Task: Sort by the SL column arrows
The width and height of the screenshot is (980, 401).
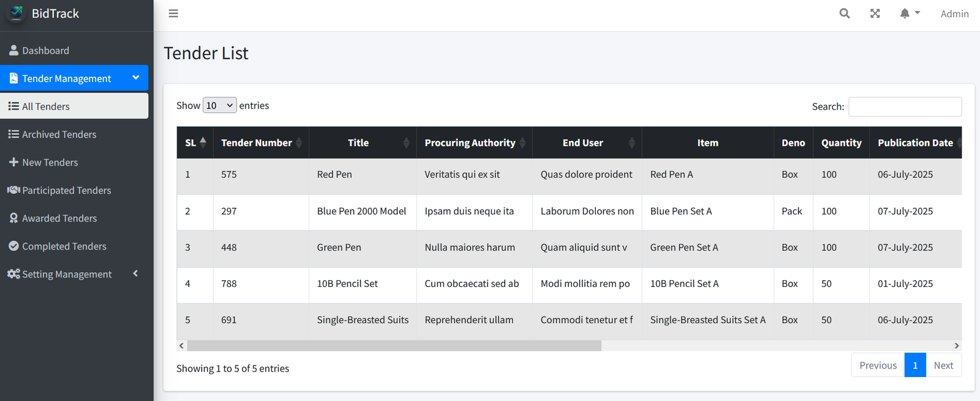Action: (x=202, y=142)
